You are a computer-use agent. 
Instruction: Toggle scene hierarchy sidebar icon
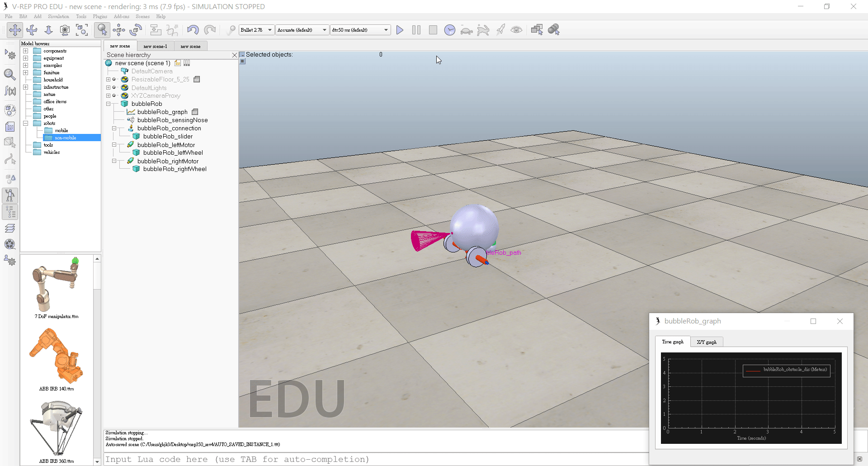(x=10, y=212)
